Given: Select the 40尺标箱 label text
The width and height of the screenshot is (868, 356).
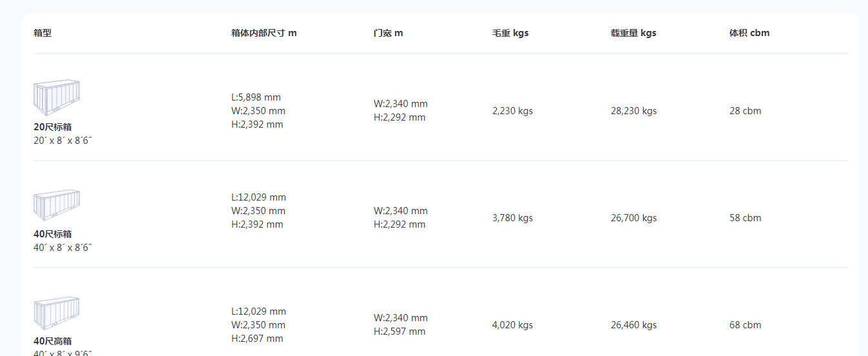Looking at the screenshot, I should (x=53, y=234).
